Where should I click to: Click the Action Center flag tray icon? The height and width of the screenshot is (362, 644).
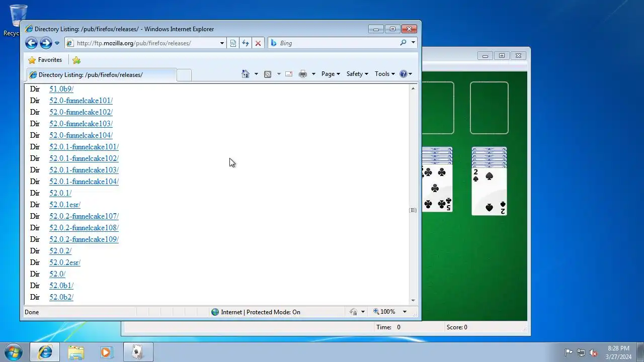(x=569, y=352)
